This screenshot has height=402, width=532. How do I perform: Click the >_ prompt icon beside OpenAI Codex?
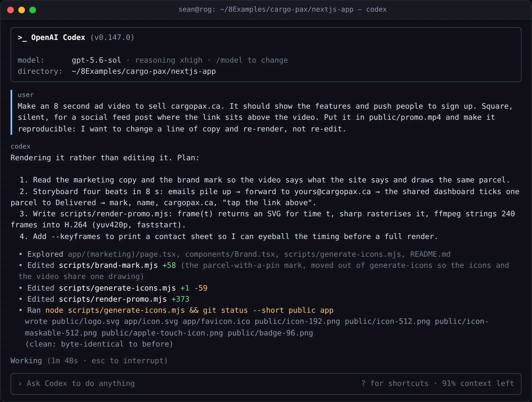pos(22,38)
